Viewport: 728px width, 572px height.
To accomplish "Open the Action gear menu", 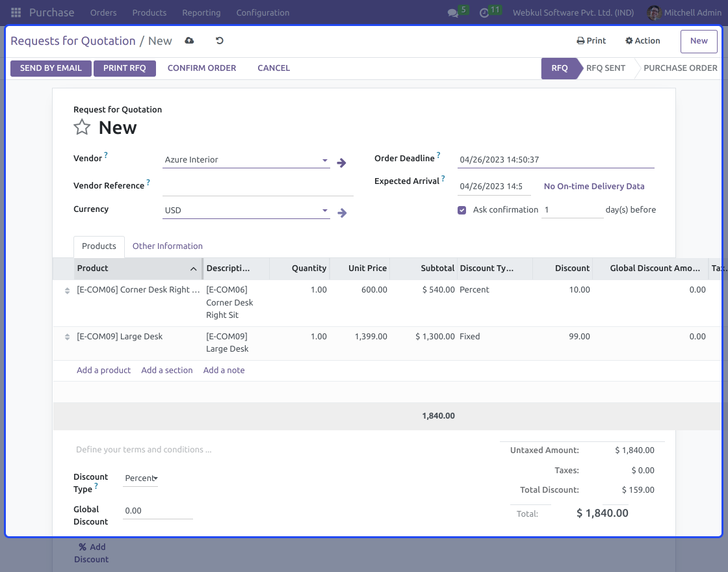I will (x=643, y=41).
